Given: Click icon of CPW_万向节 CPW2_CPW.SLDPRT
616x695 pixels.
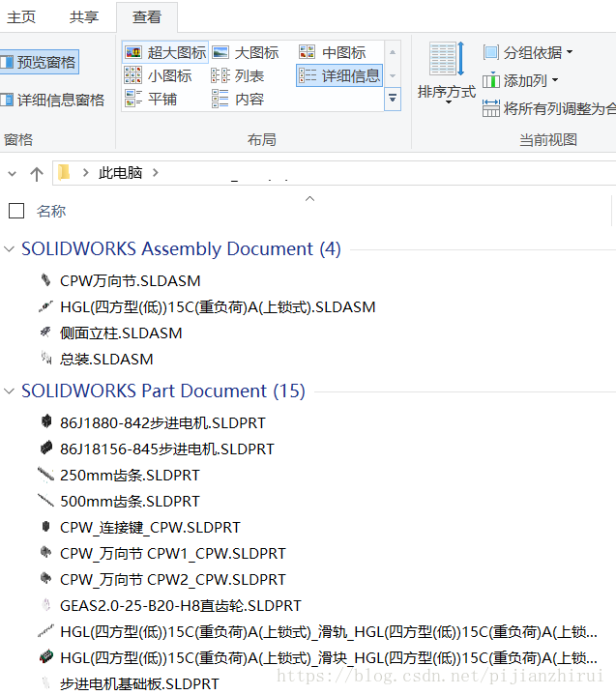Looking at the screenshot, I should tap(45, 578).
